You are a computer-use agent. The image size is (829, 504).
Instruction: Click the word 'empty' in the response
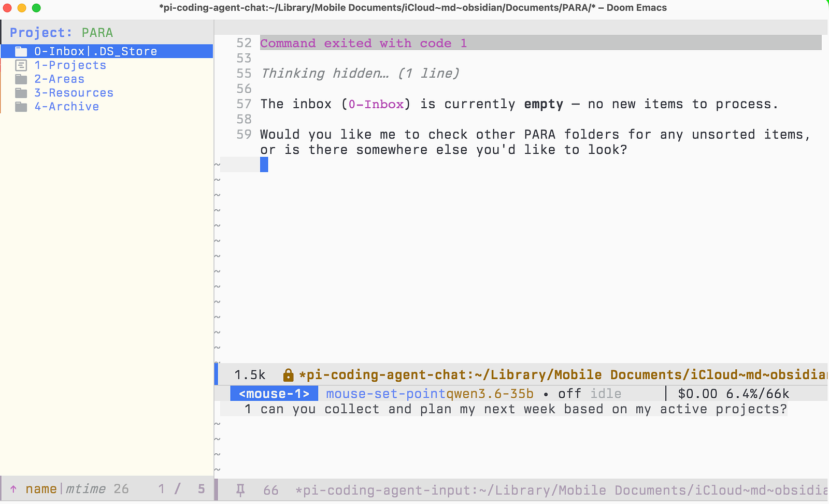click(544, 104)
